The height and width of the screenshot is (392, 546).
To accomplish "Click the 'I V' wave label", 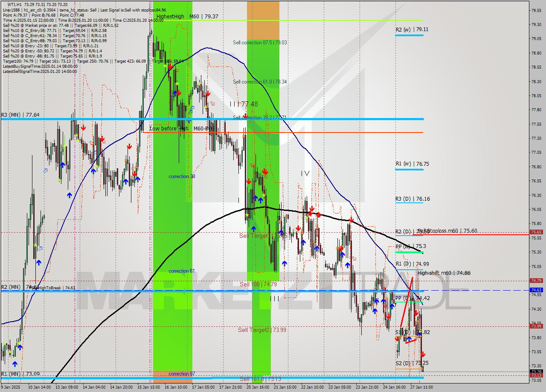I will point(305,173).
